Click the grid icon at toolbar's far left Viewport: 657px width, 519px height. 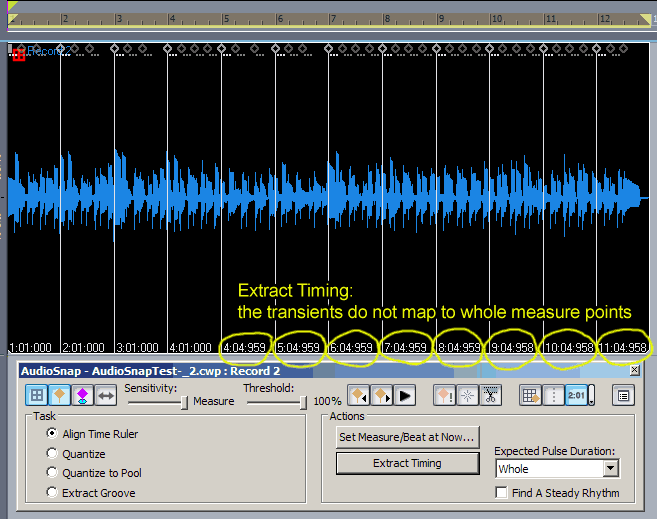click(x=37, y=395)
